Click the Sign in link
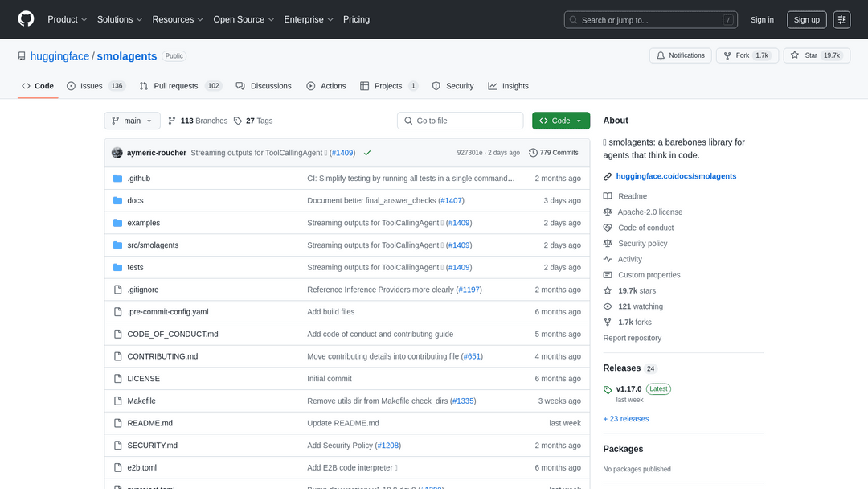 762,20
